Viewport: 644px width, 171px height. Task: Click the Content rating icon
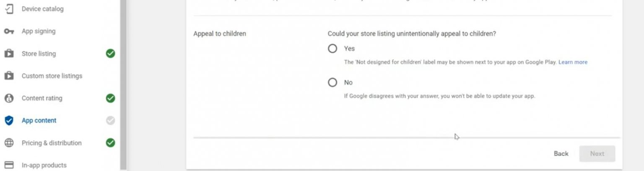click(9, 98)
